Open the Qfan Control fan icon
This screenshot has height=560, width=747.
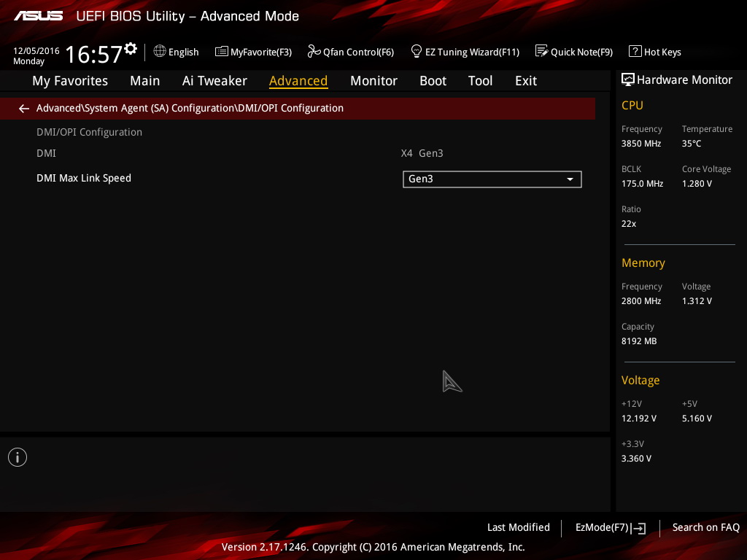[x=314, y=51]
